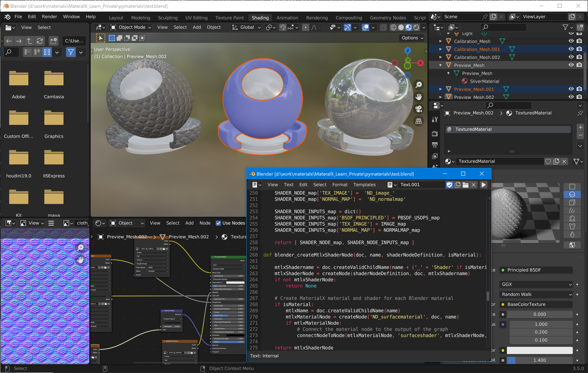Add a new material slot

coord(580,127)
